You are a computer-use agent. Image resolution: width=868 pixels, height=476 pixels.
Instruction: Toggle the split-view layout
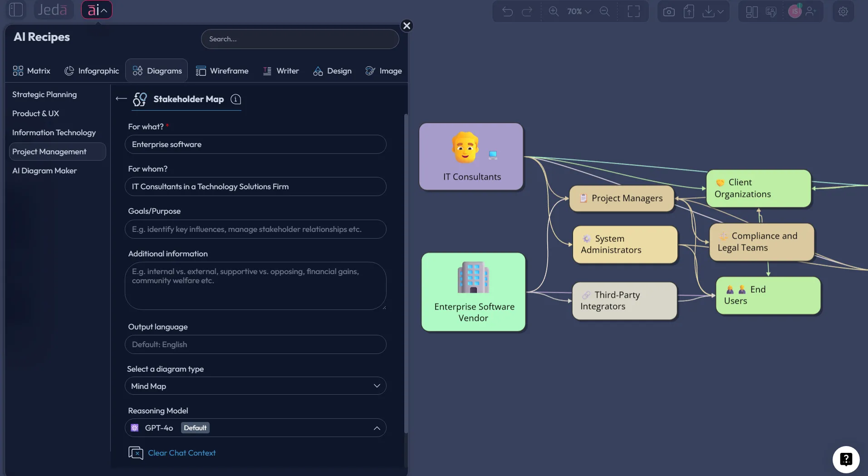751,11
